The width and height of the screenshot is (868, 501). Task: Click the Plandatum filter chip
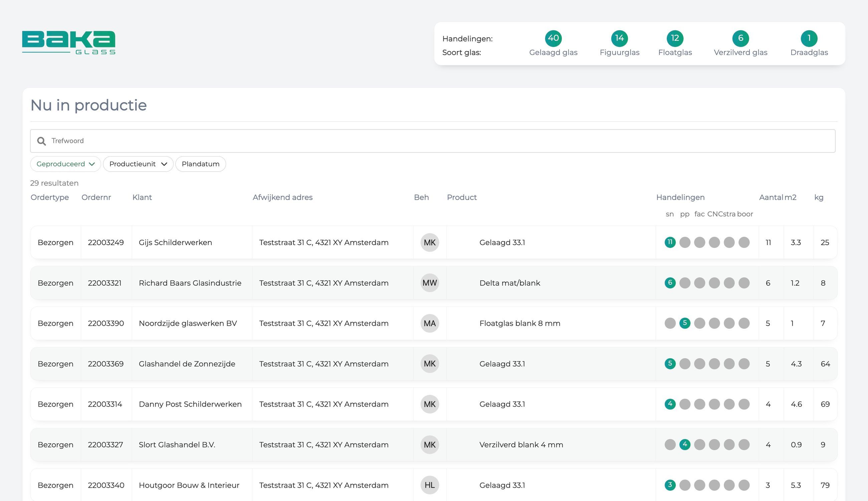point(200,164)
